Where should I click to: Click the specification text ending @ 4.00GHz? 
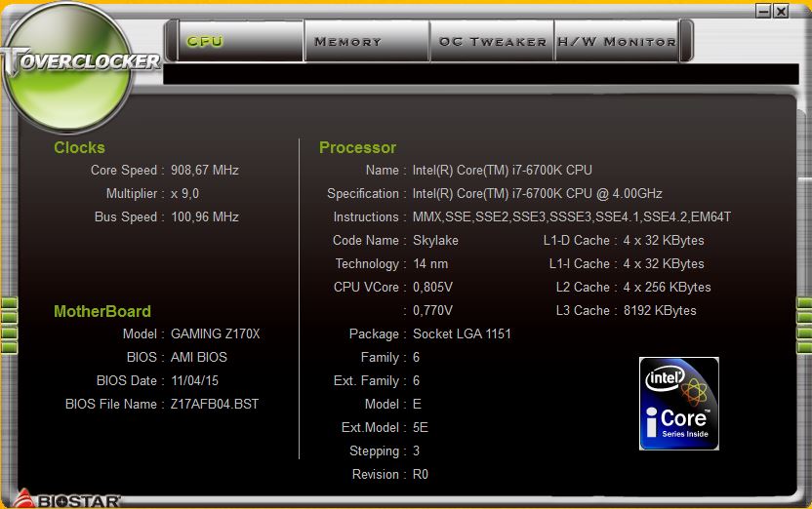pyautogui.click(x=538, y=194)
